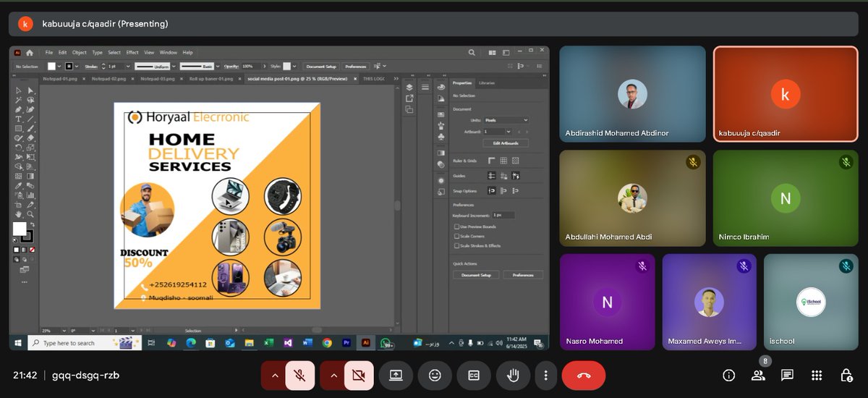This screenshot has height=398, width=868.
Task: Enable Scale Strokes & Effects checkbox
Action: click(x=456, y=245)
